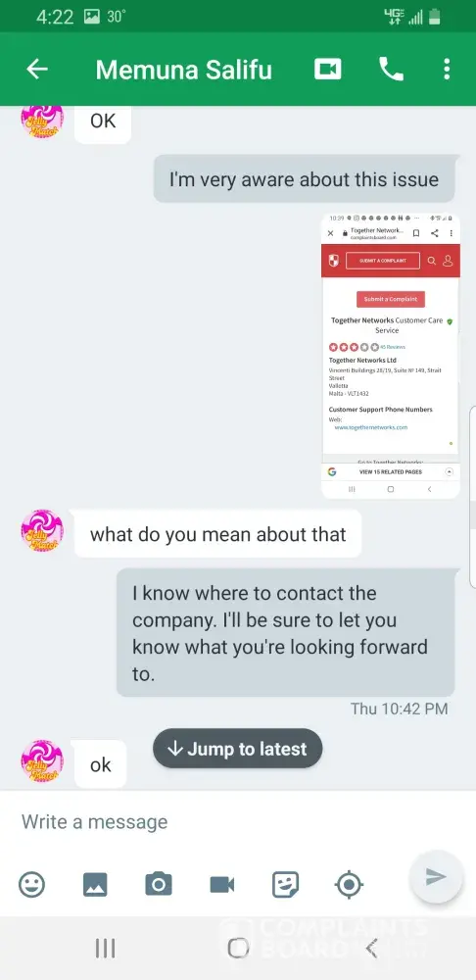Open the shared Together Networks screenshot
The image size is (476, 980).
(x=391, y=356)
